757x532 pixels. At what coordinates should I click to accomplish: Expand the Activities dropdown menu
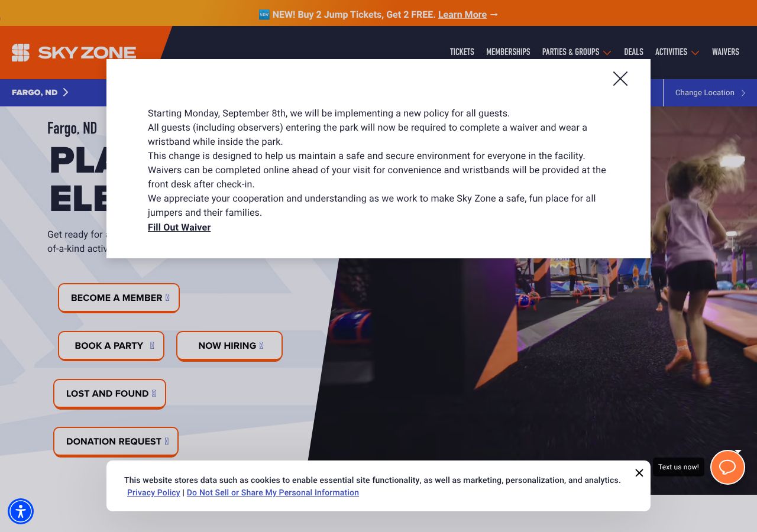[x=677, y=52]
